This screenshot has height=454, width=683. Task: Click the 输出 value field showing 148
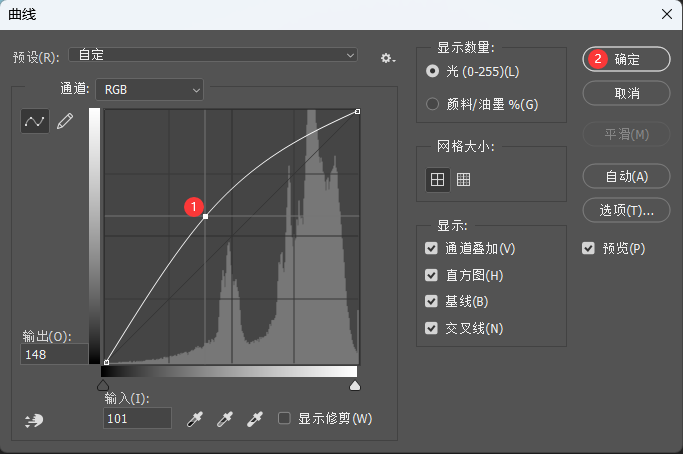click(x=54, y=354)
